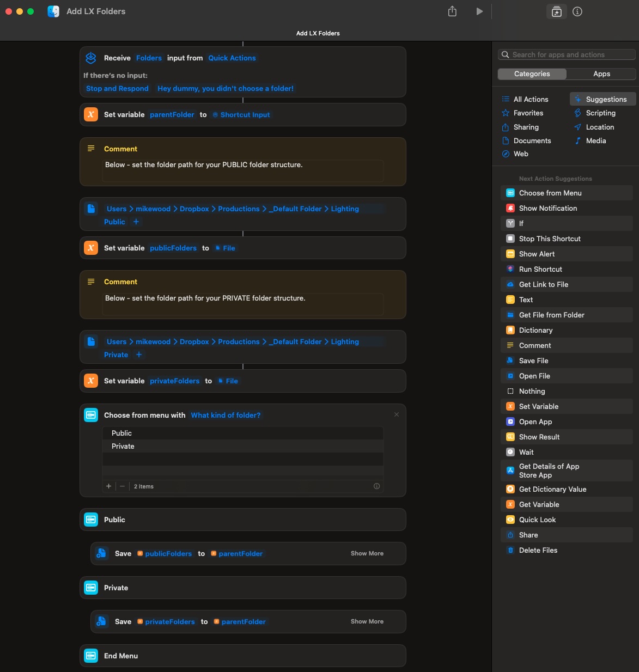The width and height of the screenshot is (639, 672).
Task: Add the If suggested action
Action: pos(567,223)
